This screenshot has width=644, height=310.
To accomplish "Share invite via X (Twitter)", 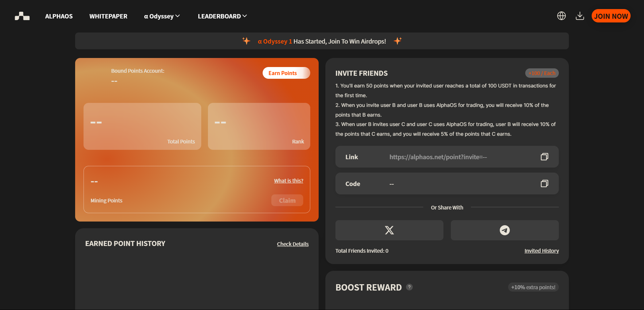I will pos(389,230).
